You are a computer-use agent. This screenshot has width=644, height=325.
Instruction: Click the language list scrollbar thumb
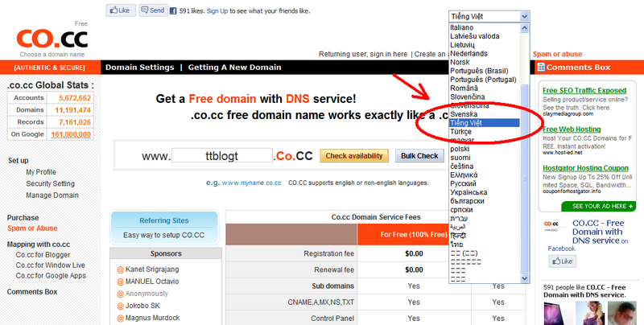525,179
